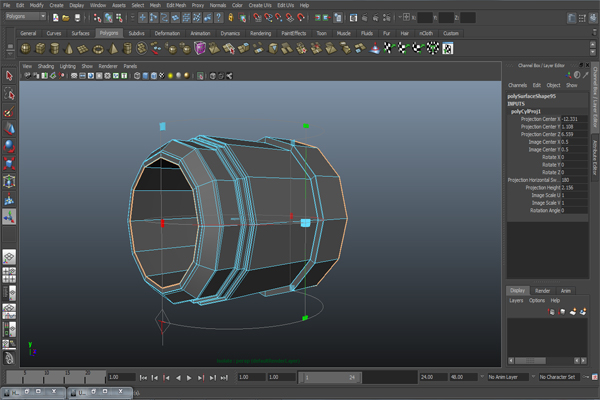The width and height of the screenshot is (600, 400).
Task: Open the No Character Set dropdown
Action: coord(559,377)
